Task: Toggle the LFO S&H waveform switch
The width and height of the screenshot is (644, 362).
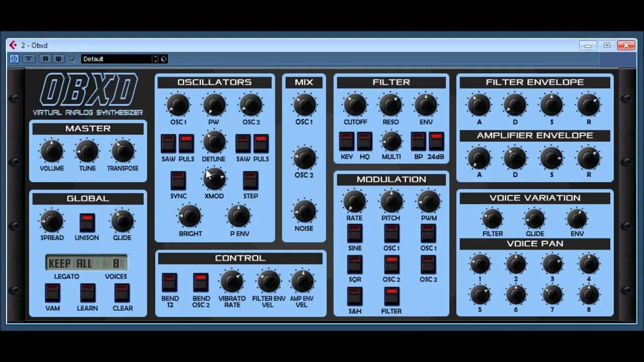Action: coord(355,296)
